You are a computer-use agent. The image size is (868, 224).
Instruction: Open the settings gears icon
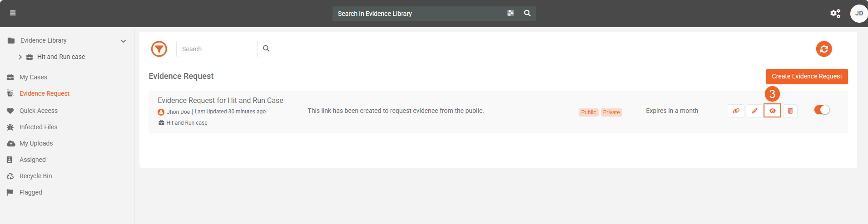coord(835,14)
